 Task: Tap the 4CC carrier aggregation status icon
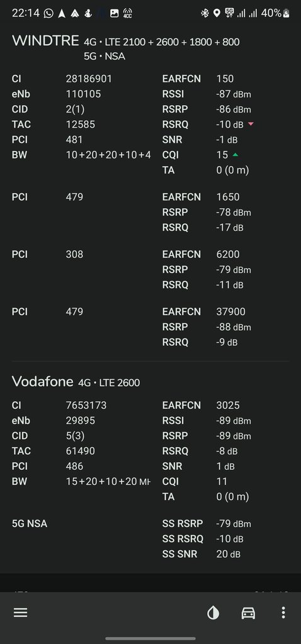(127, 13)
